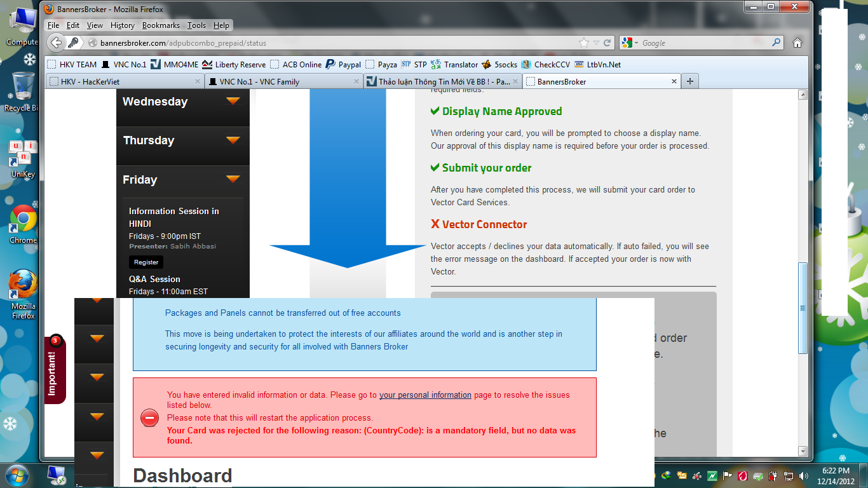Close the VNC No.1 - VNC Family tab
The width and height of the screenshot is (868, 488).
[x=356, y=81]
